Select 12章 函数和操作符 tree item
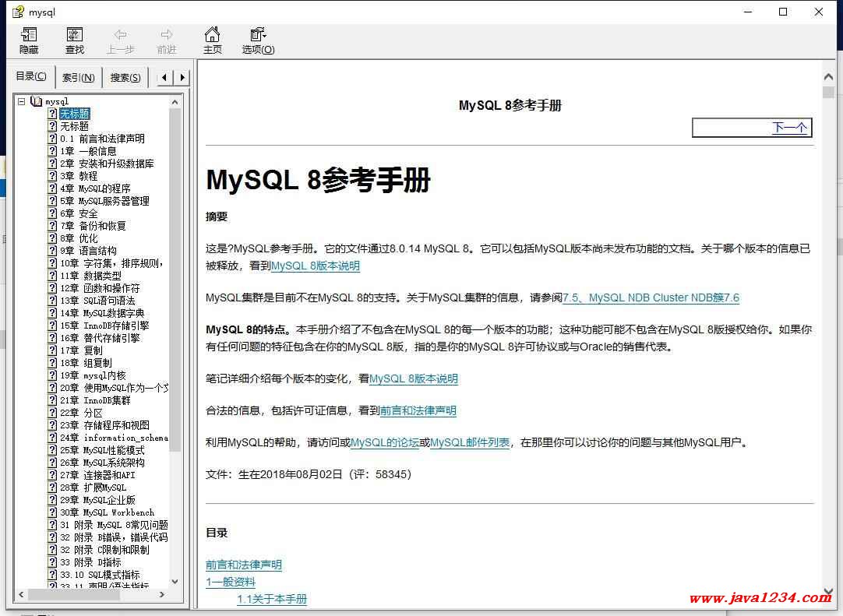 pos(100,288)
